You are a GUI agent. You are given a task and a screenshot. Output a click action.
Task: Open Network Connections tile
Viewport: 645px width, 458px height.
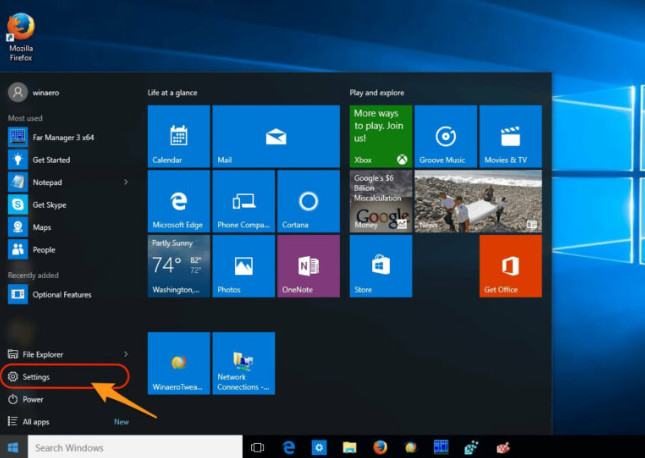coord(244,363)
